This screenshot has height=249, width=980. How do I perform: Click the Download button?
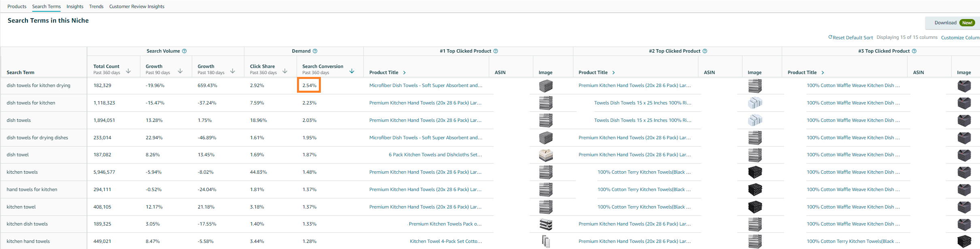[x=952, y=23]
